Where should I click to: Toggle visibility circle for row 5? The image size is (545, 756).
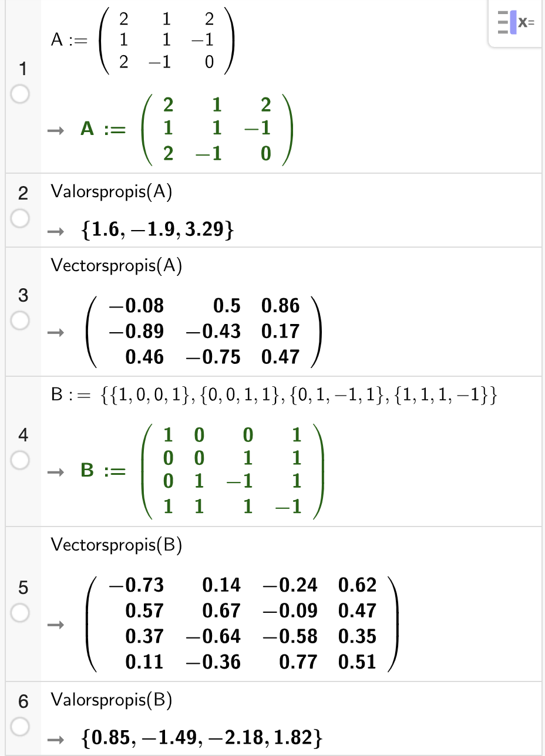[20, 613]
